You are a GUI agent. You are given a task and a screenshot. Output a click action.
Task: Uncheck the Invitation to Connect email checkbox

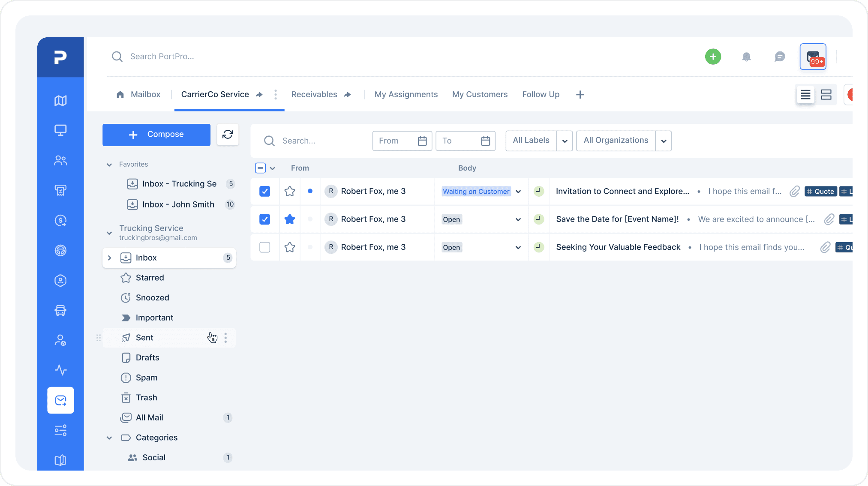pos(265,191)
